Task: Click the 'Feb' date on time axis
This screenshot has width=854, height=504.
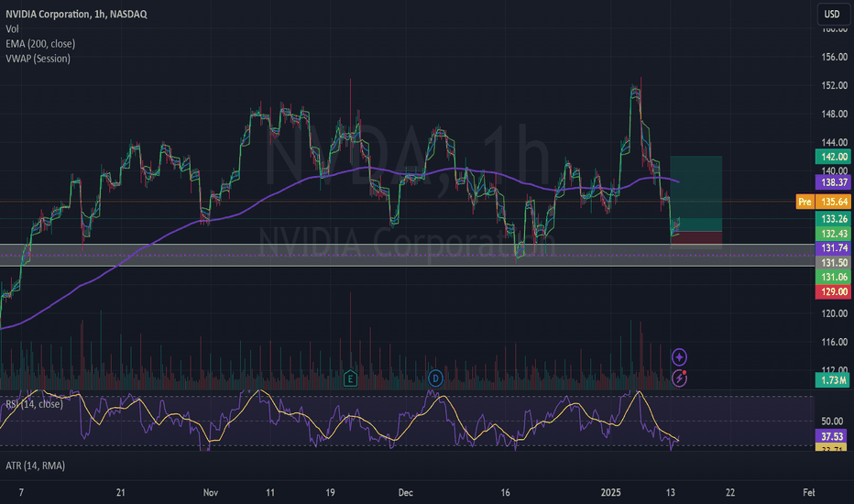Action: [x=809, y=493]
